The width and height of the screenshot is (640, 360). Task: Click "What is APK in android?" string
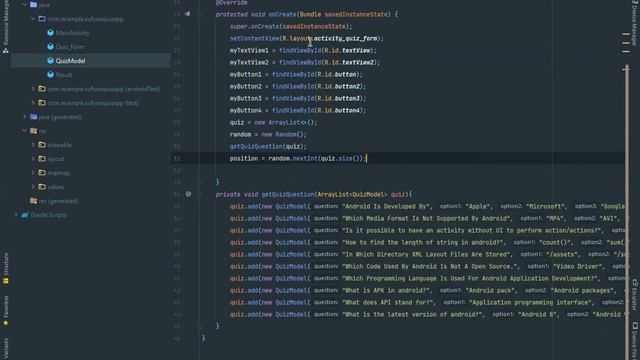[x=387, y=291]
